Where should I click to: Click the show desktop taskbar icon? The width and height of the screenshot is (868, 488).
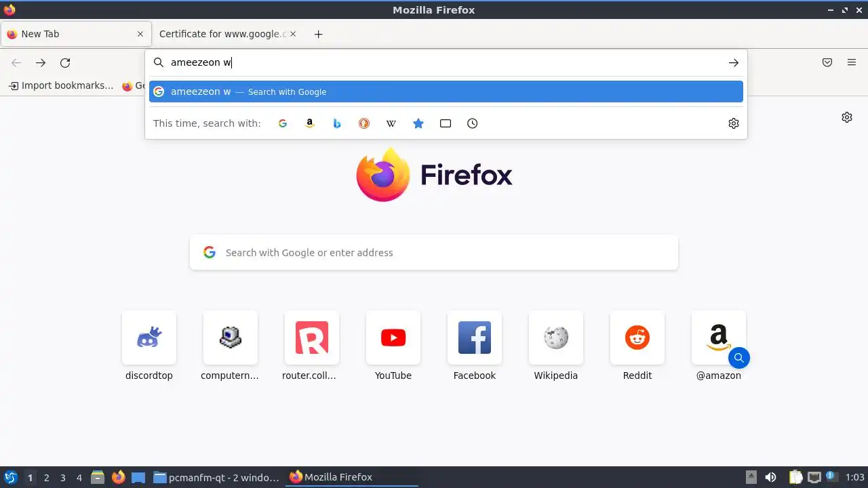click(138, 477)
